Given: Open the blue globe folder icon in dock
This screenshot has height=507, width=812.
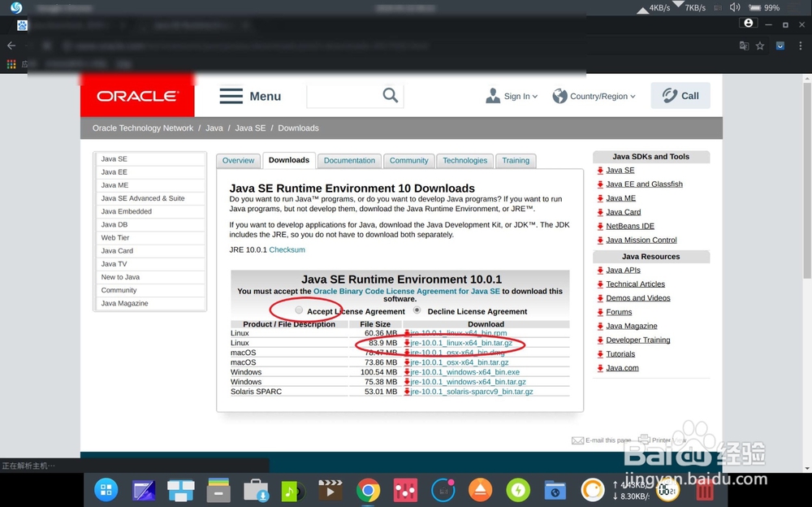Looking at the screenshot, I should click(555, 491).
